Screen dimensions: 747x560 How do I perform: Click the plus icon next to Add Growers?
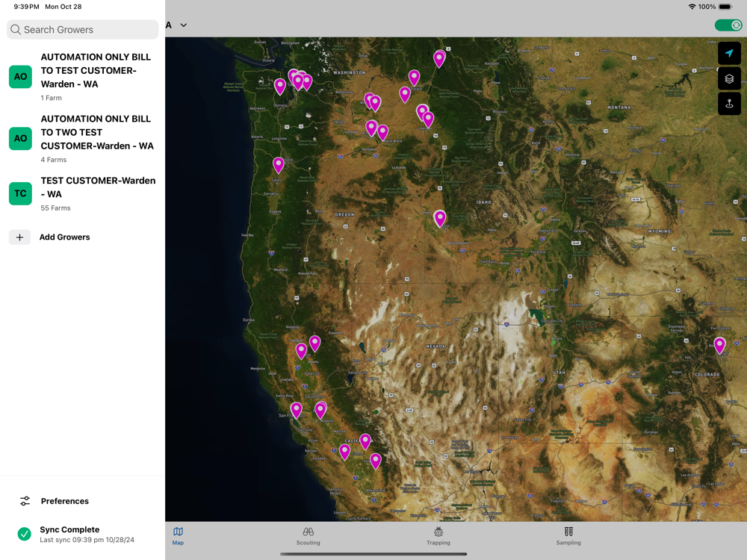click(x=19, y=237)
